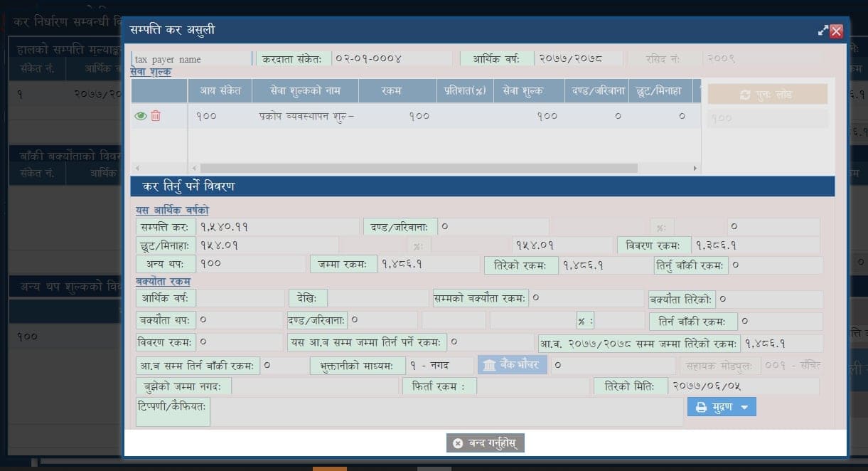Expand the सम्पत्ति कर असुली dialog to fullscreen
The image size is (868, 471).
(x=823, y=31)
